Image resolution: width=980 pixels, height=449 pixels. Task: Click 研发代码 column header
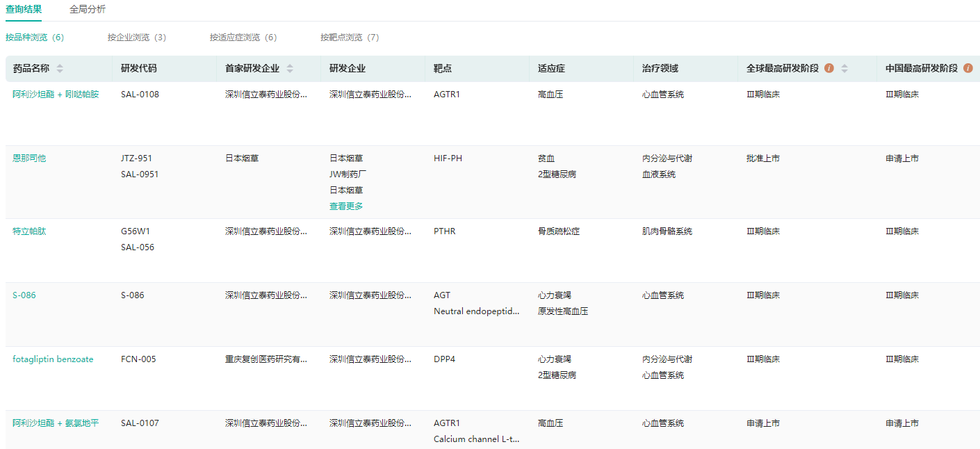click(139, 69)
